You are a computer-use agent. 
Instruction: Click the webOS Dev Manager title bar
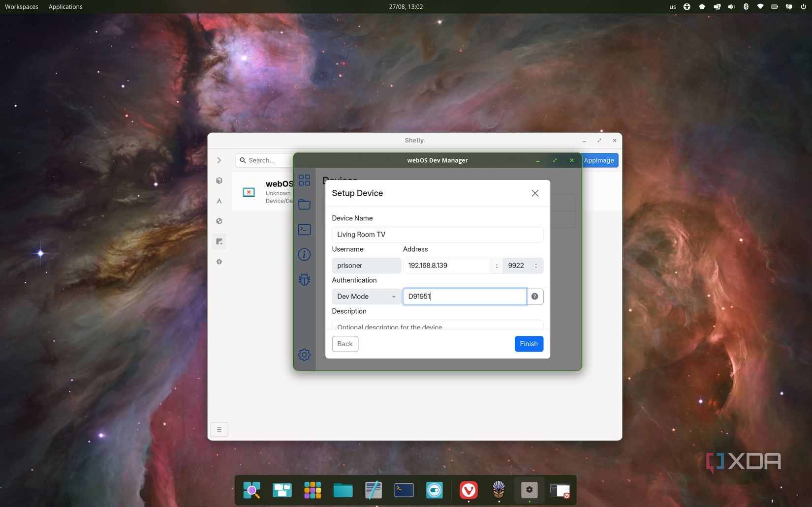coord(437,160)
